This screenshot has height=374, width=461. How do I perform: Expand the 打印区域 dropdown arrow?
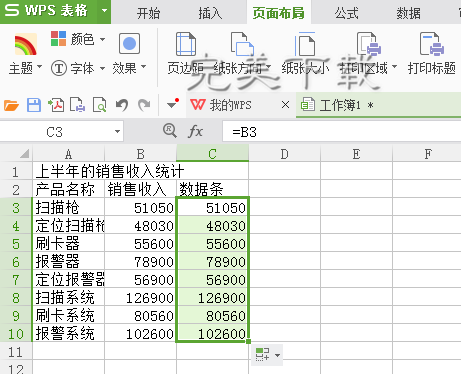pos(394,66)
